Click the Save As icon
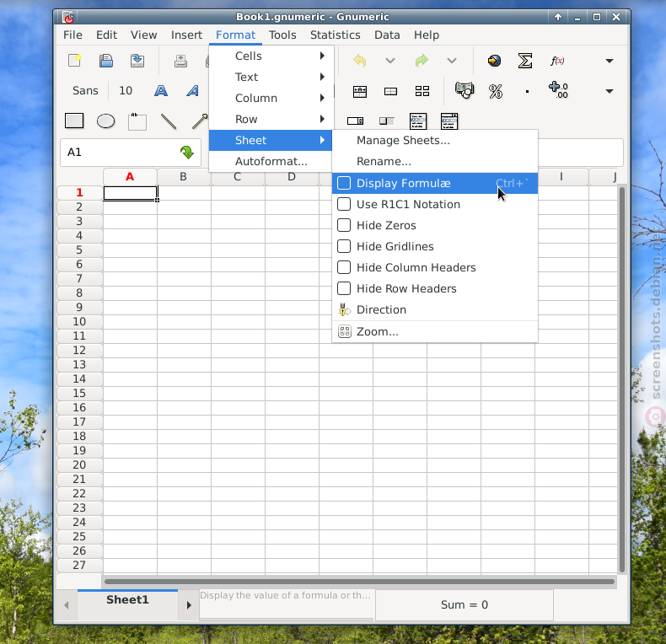 coord(137,61)
